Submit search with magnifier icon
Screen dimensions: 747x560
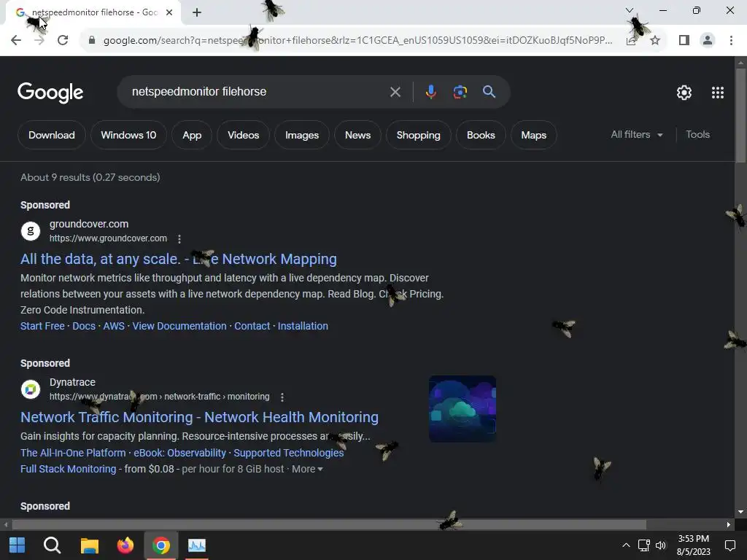pyautogui.click(x=489, y=92)
